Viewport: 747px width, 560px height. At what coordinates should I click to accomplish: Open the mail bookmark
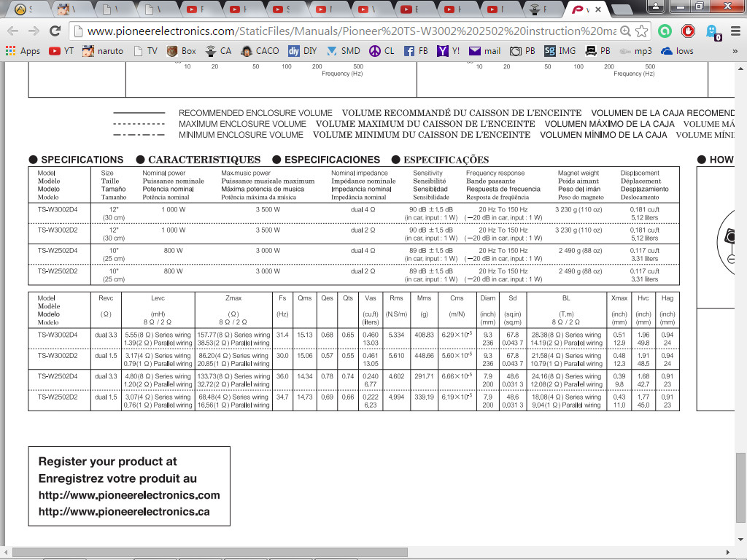[484, 51]
